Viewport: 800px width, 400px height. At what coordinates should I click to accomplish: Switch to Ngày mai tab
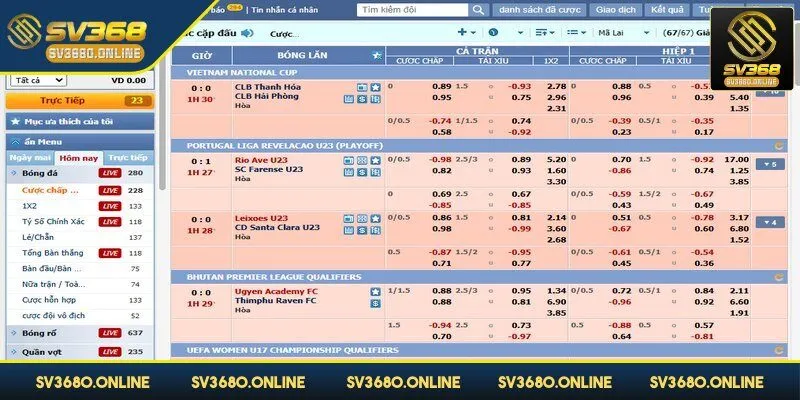pyautogui.click(x=29, y=158)
